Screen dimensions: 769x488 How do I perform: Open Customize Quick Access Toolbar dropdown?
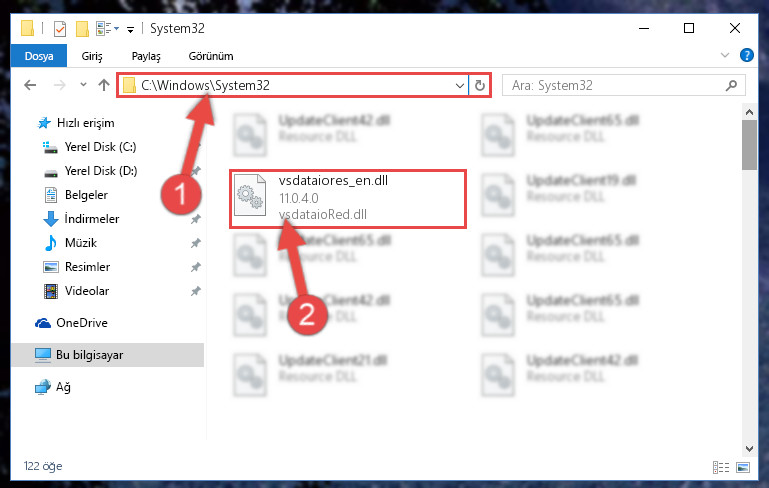click(130, 30)
